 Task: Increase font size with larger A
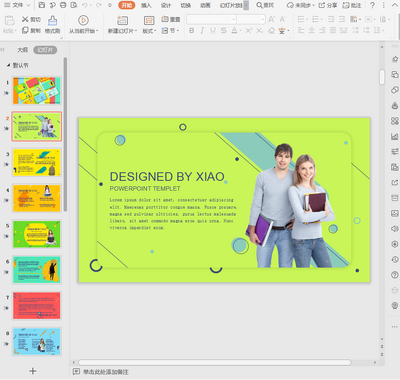click(x=272, y=19)
